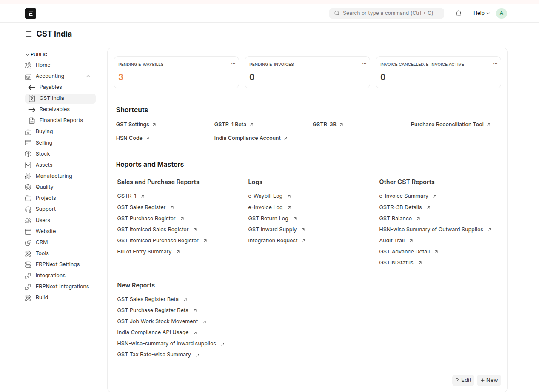Select Selling in the sidebar

click(x=44, y=143)
